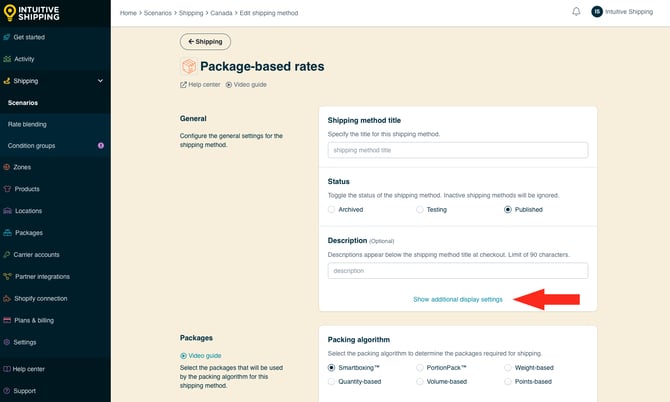670x402 pixels.
Task: Open Shopify connection in sidebar
Action: (41, 299)
